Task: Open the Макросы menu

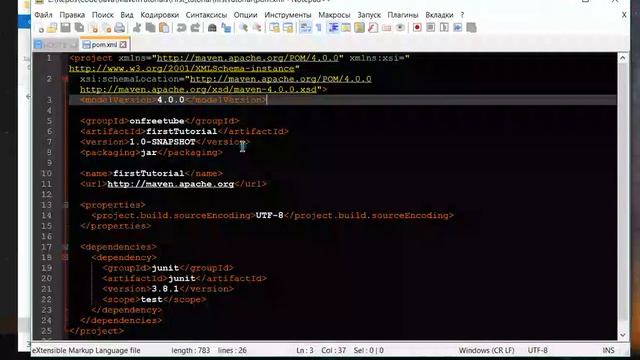Action: click(x=334, y=15)
